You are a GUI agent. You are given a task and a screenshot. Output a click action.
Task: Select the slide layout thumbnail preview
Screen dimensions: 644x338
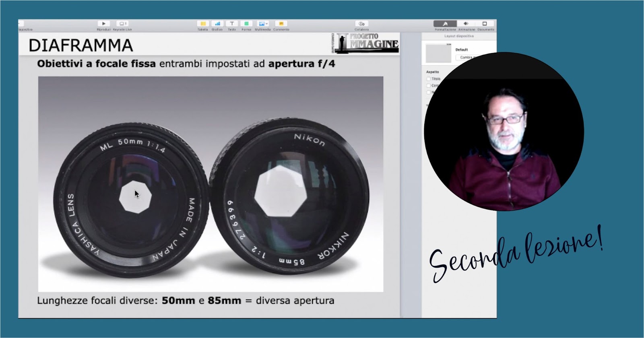point(438,54)
